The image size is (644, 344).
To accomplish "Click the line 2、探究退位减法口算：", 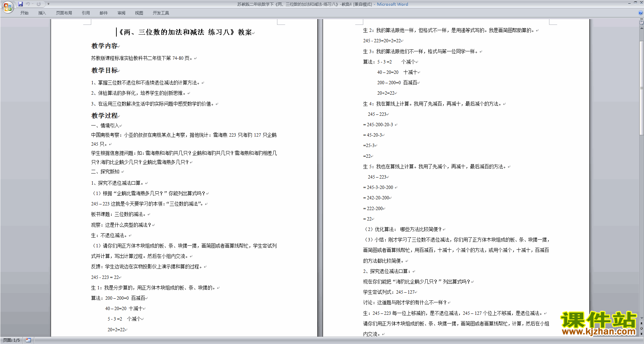I will (x=387, y=271).
